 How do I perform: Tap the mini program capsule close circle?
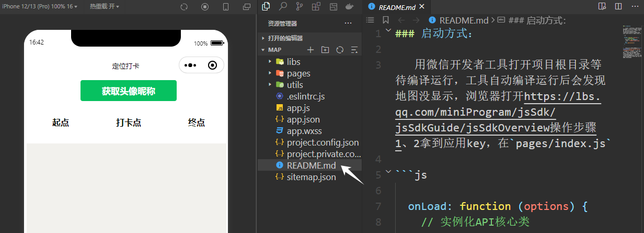pos(212,65)
